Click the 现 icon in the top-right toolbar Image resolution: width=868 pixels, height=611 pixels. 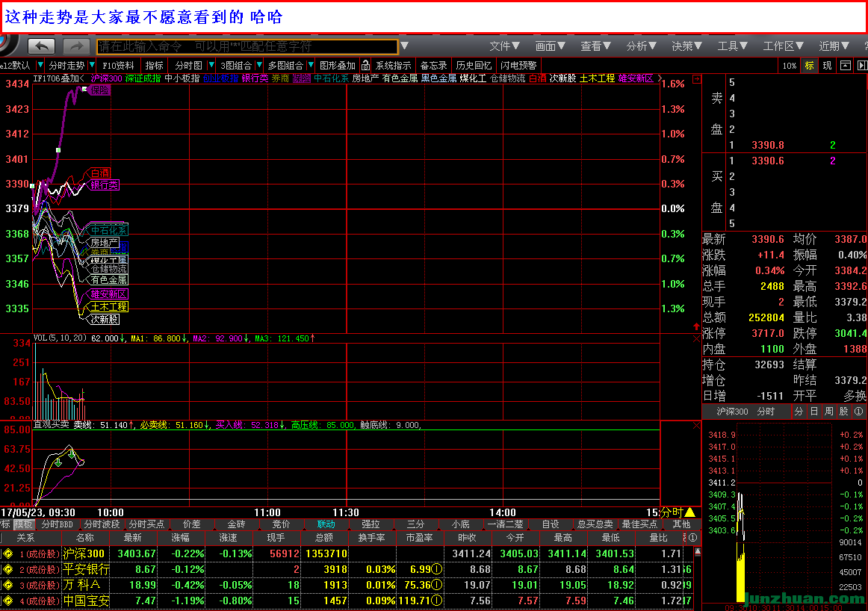pos(827,65)
